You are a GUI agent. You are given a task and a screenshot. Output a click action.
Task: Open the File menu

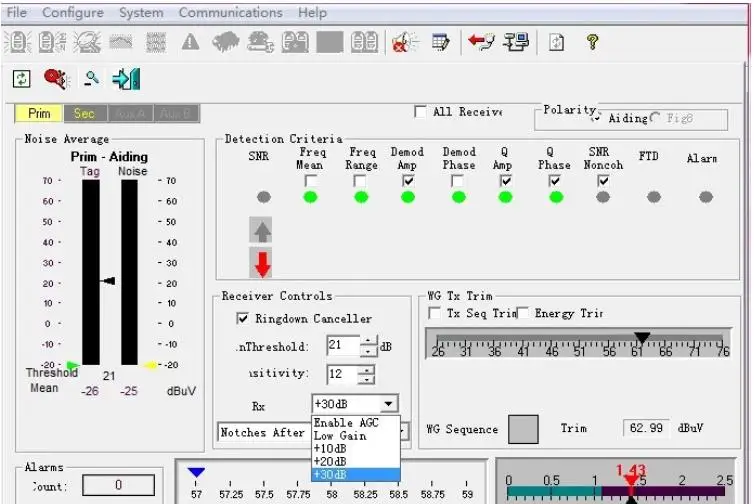[x=17, y=13]
